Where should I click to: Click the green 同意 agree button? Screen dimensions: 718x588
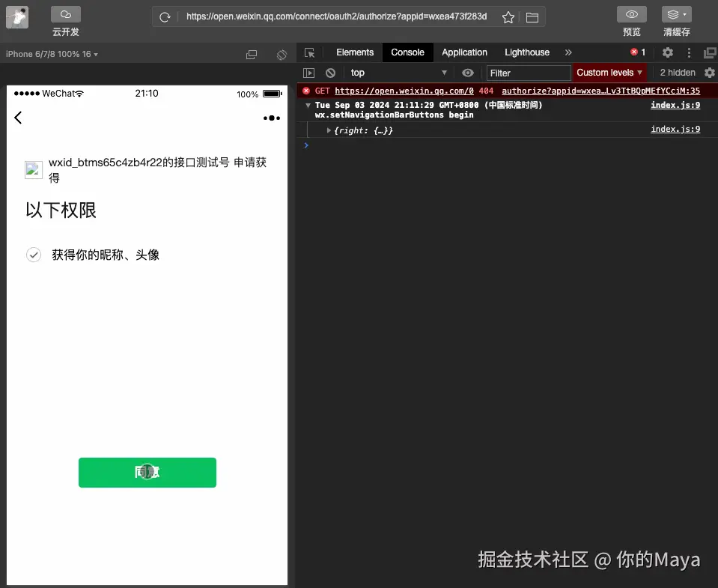coord(147,472)
